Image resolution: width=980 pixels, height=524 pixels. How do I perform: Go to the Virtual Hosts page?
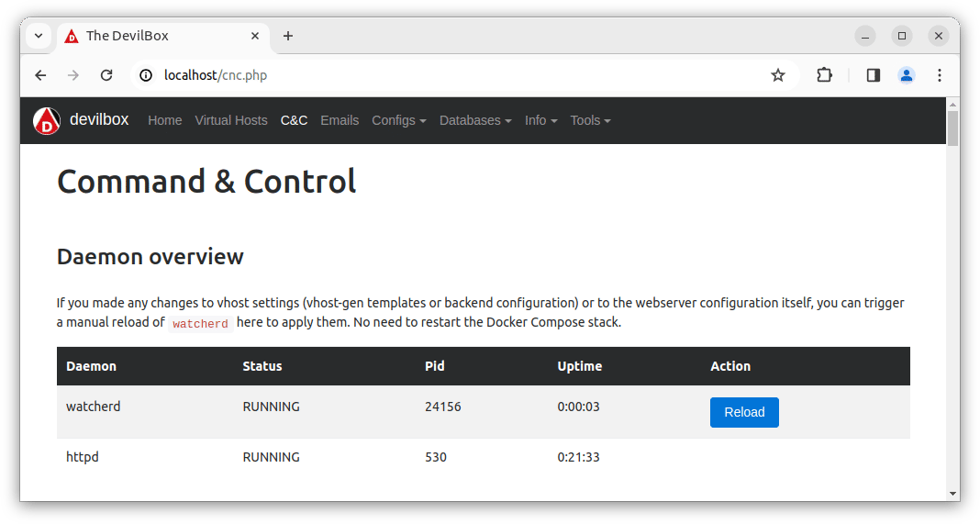[x=231, y=120]
